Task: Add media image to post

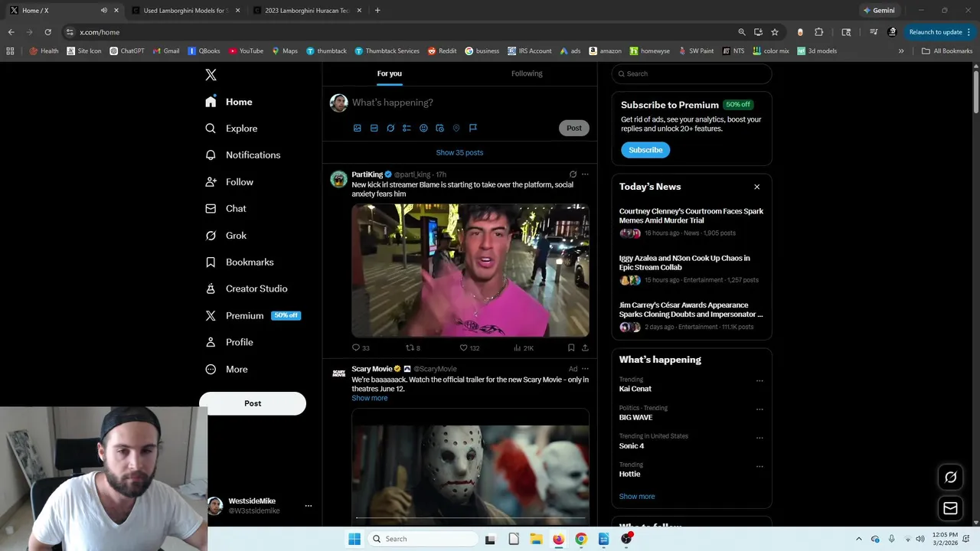Action: point(357,128)
